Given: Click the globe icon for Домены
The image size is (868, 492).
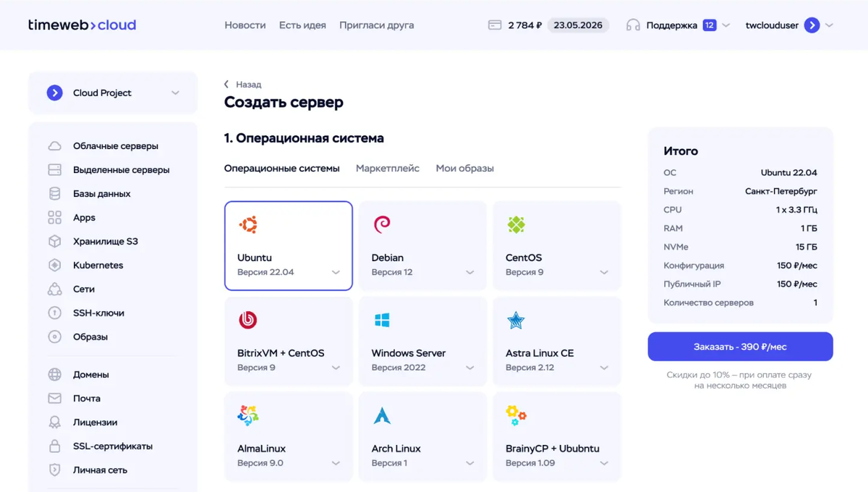Looking at the screenshot, I should click(55, 375).
